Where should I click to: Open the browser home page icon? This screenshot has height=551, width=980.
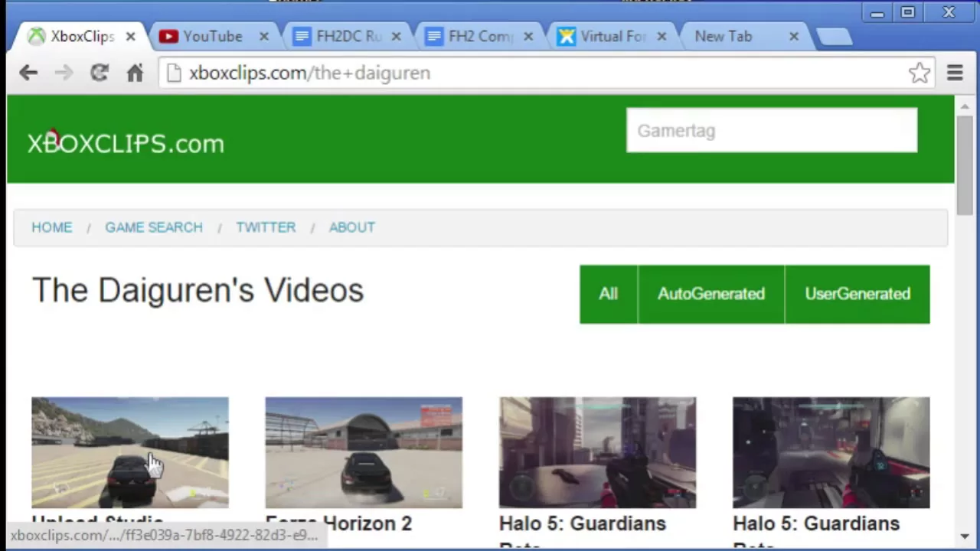[135, 73]
